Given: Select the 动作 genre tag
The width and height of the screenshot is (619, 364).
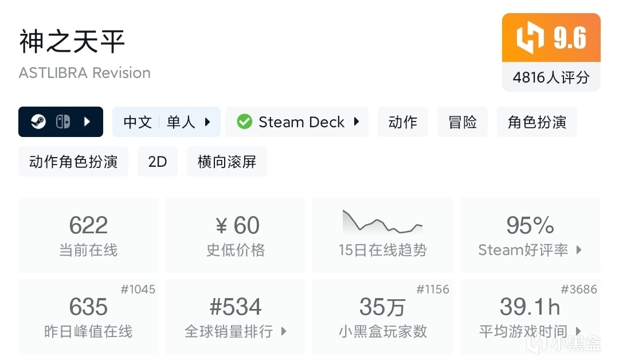Looking at the screenshot, I should pyautogui.click(x=402, y=122).
